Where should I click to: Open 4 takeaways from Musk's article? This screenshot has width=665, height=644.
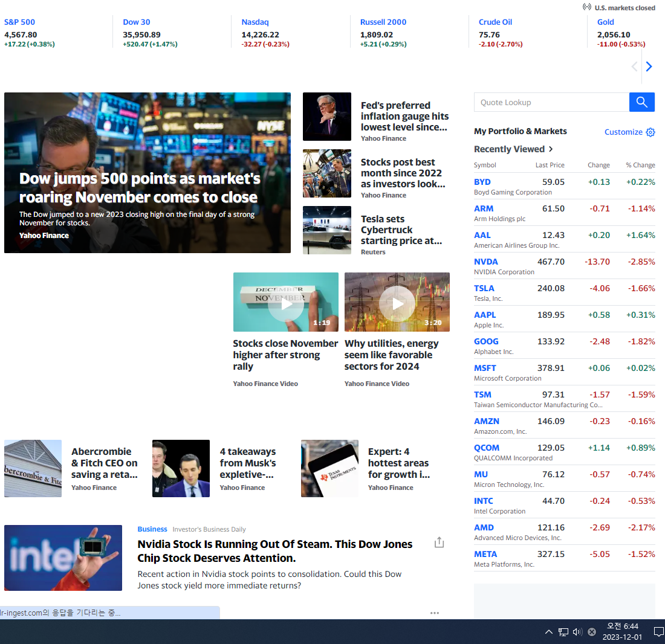click(248, 463)
